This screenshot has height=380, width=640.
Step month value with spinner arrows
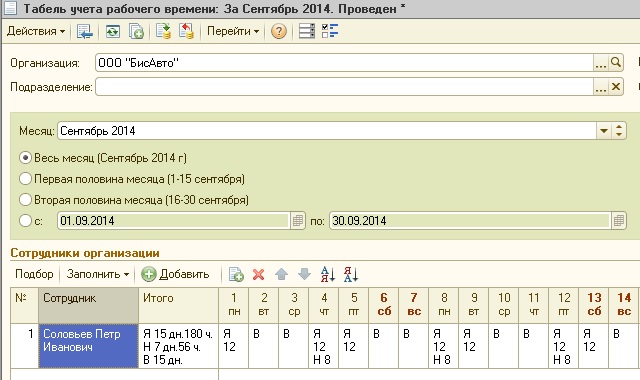[619, 131]
